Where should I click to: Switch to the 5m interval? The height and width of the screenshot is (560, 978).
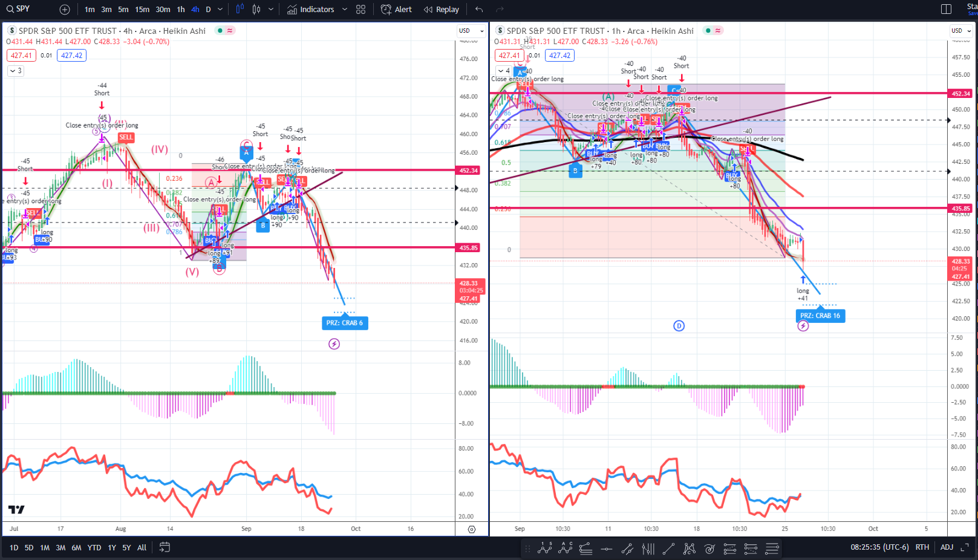tap(123, 10)
